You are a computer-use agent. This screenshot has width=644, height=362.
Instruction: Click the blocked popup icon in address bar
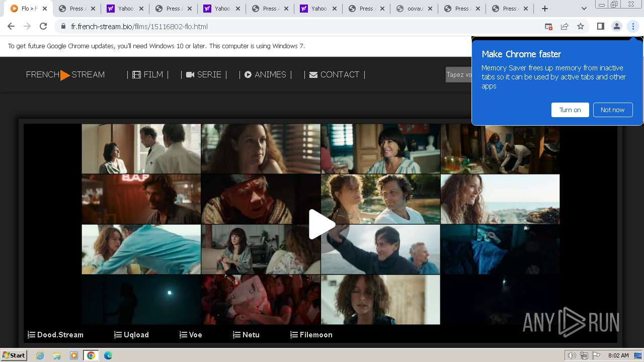tap(548, 27)
